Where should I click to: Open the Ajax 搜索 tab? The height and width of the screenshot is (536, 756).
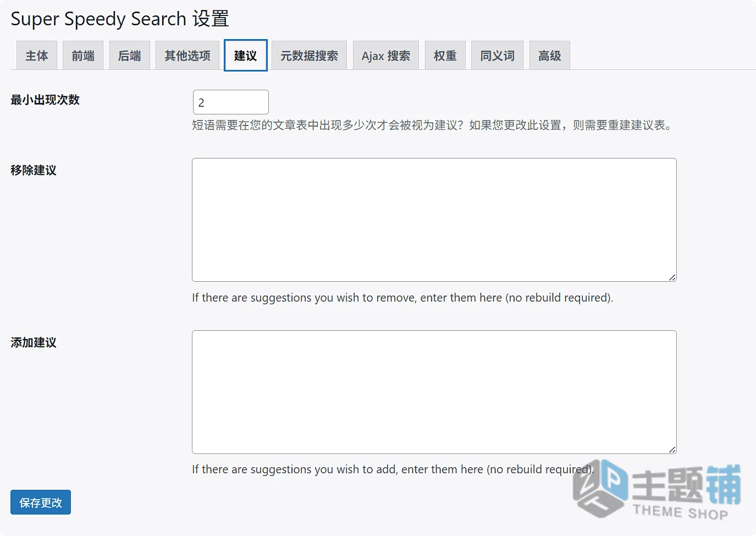coord(386,56)
